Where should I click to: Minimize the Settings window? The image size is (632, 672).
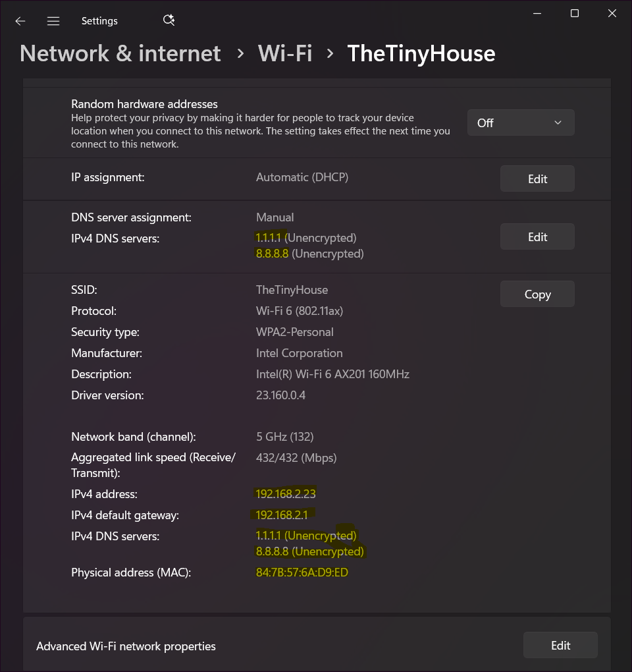point(537,13)
